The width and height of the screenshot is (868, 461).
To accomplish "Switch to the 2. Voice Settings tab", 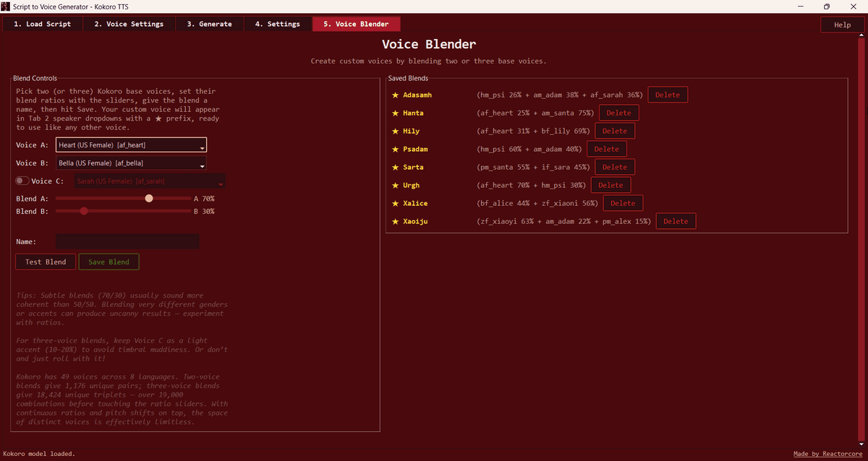I will point(129,24).
